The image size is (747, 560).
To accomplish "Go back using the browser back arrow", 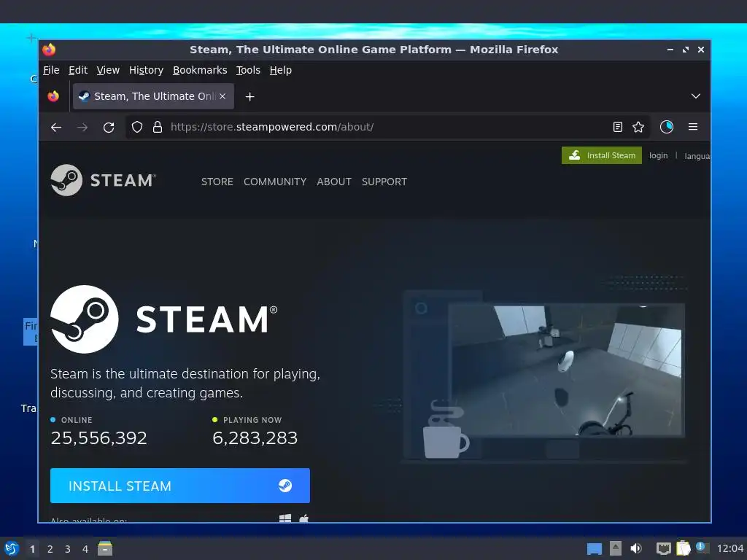I will [x=56, y=127].
